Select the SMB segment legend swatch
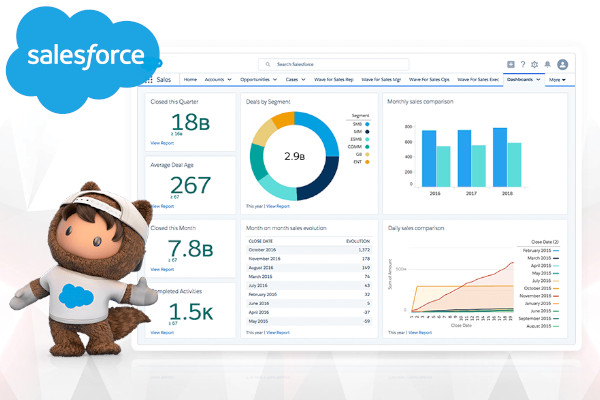The image size is (600, 400). [367, 124]
